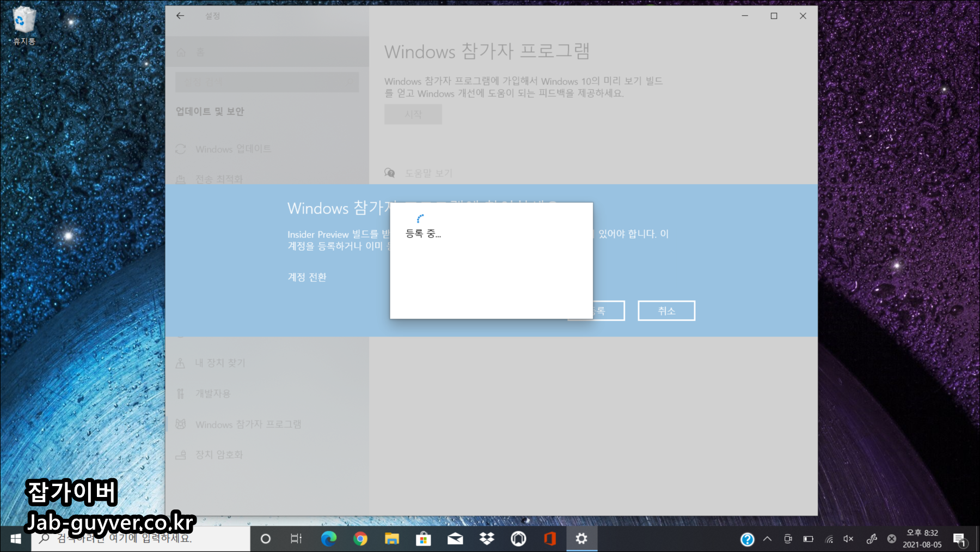Open the white hexagon app on the taskbar

coord(518,539)
